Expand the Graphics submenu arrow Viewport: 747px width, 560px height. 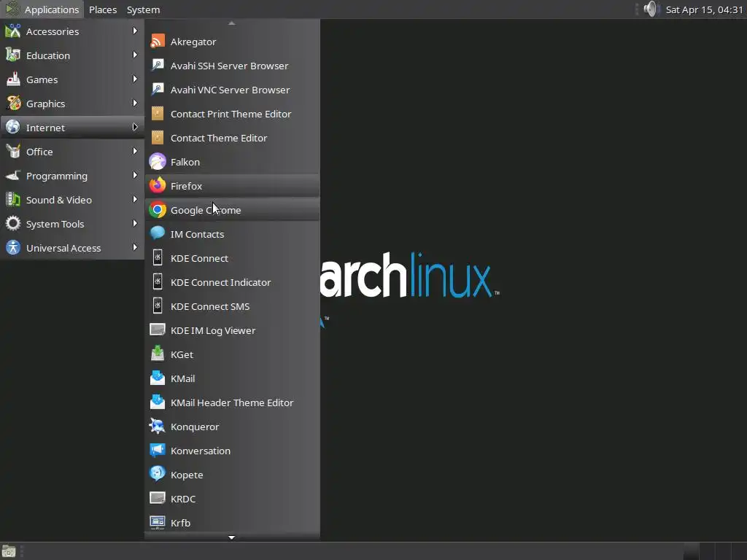click(135, 104)
